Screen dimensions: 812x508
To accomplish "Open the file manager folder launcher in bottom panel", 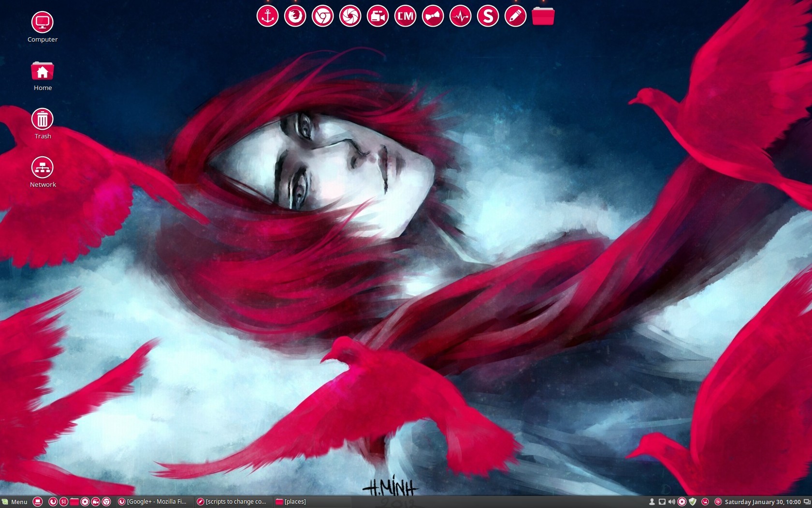I will click(x=74, y=502).
